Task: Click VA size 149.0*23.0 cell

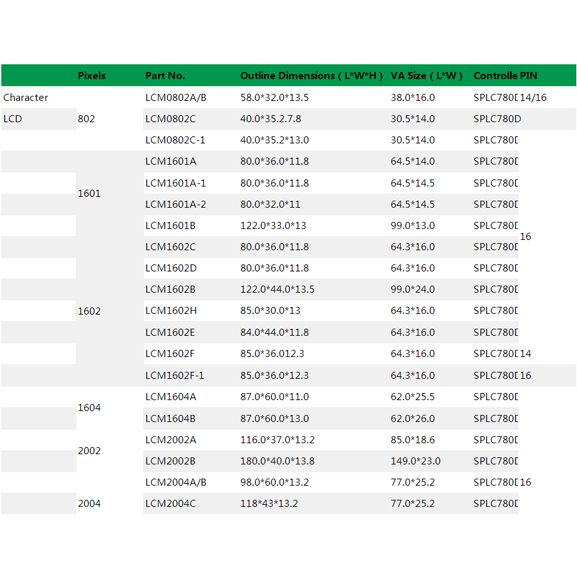Action: pyautogui.click(x=415, y=461)
